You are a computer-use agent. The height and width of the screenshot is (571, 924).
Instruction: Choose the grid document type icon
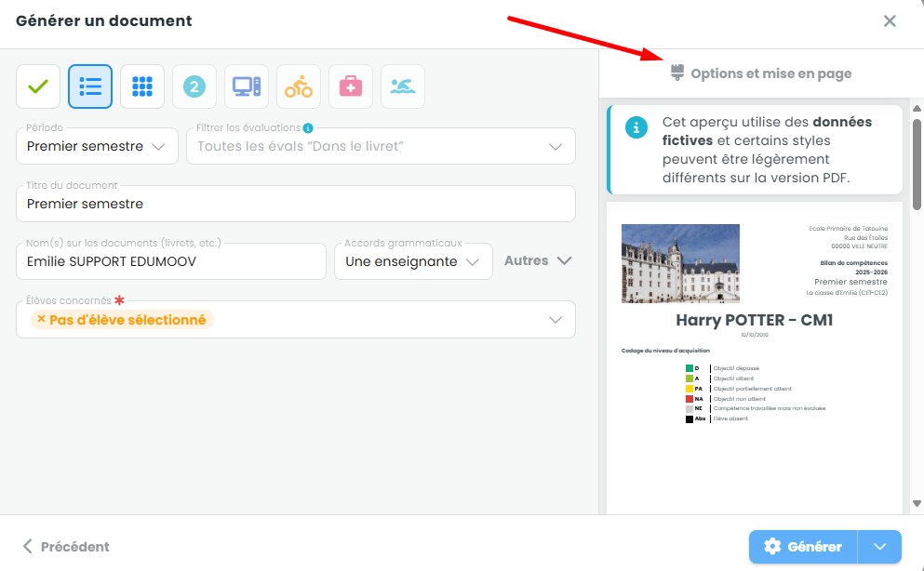(142, 87)
